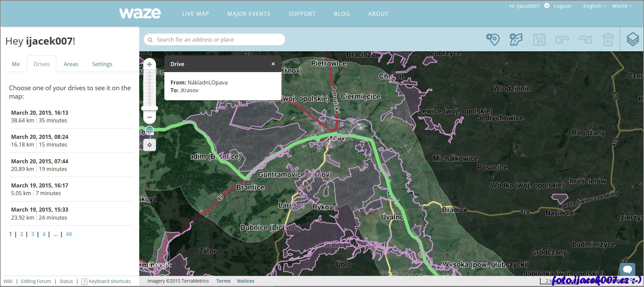Switch to the Areas tab
Image resolution: width=644 pixels, height=287 pixels.
pos(71,64)
